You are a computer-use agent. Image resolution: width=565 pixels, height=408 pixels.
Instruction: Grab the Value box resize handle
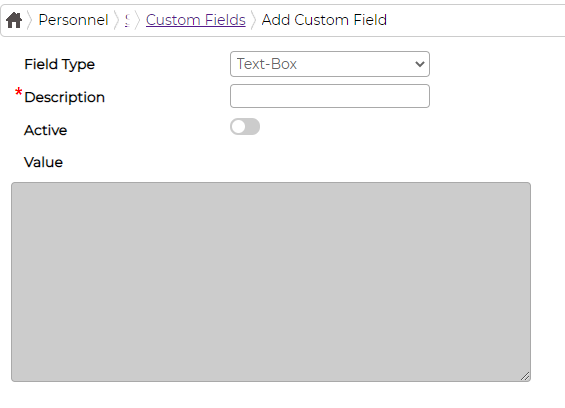point(525,376)
